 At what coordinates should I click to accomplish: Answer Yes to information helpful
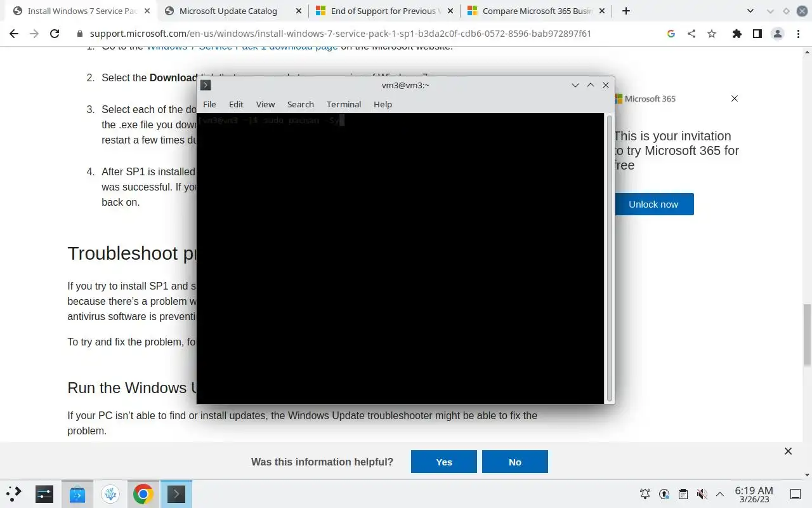point(444,462)
